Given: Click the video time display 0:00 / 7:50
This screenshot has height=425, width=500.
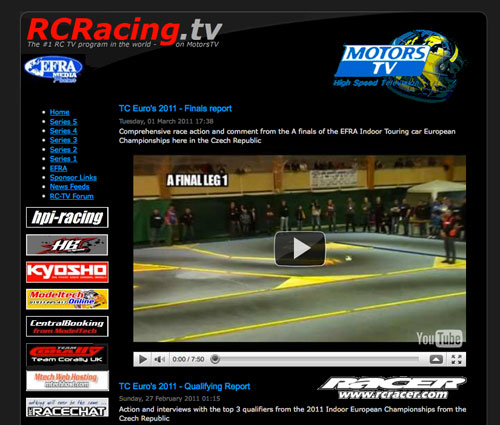Looking at the screenshot, I should tap(188, 359).
